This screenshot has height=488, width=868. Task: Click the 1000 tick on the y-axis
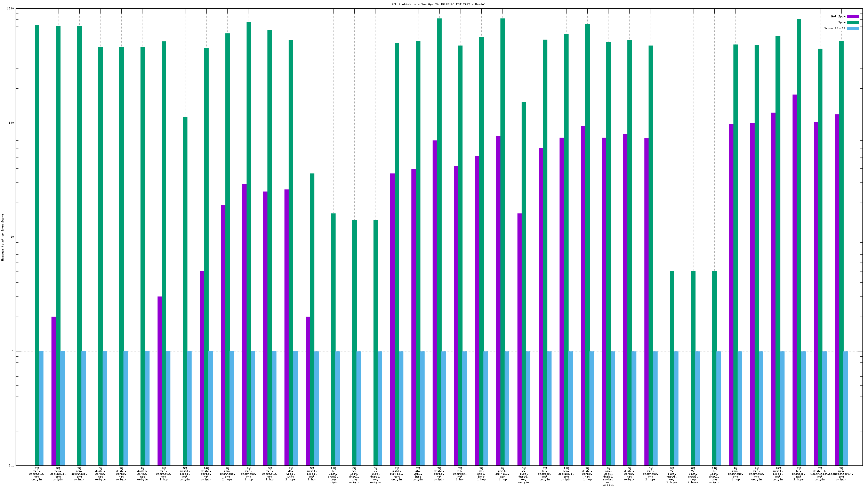click(x=10, y=9)
